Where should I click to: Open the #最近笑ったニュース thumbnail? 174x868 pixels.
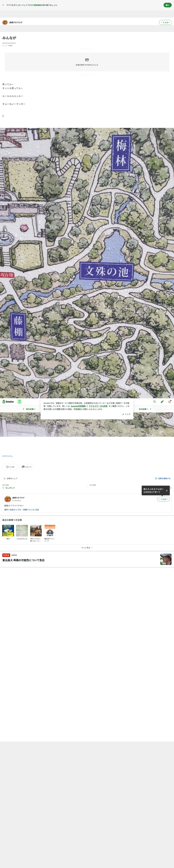coord(50,530)
